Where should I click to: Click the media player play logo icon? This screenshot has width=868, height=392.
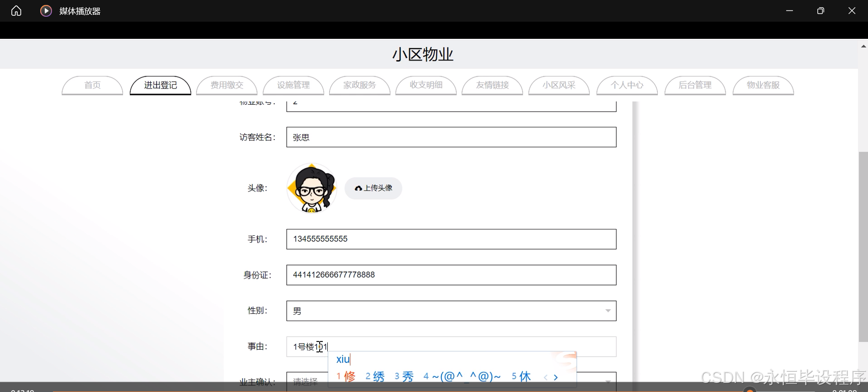pyautogui.click(x=46, y=10)
